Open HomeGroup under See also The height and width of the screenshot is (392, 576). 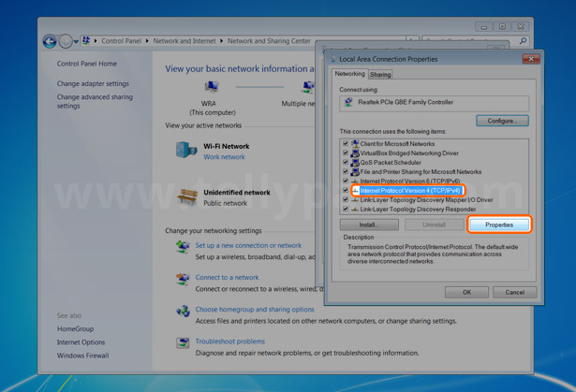point(75,329)
